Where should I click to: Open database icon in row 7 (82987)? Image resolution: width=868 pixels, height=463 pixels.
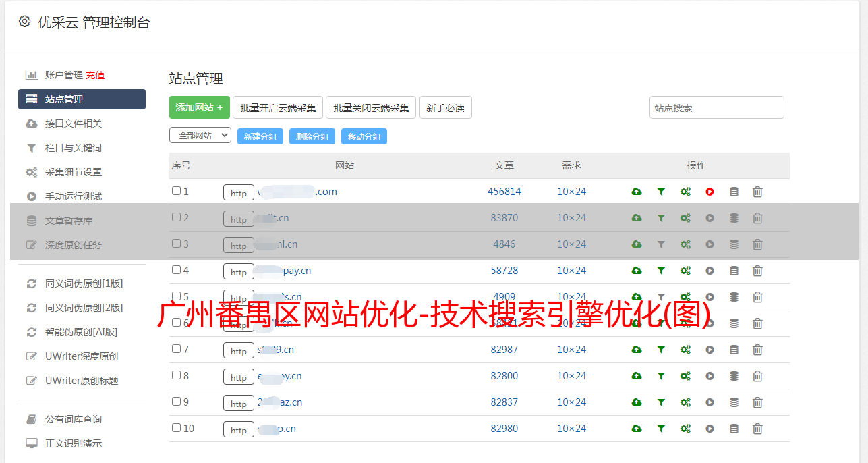pyautogui.click(x=734, y=350)
